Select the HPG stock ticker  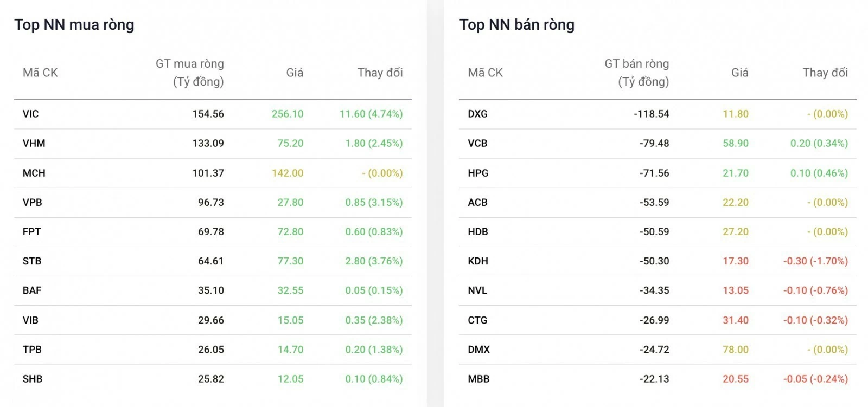coord(478,173)
